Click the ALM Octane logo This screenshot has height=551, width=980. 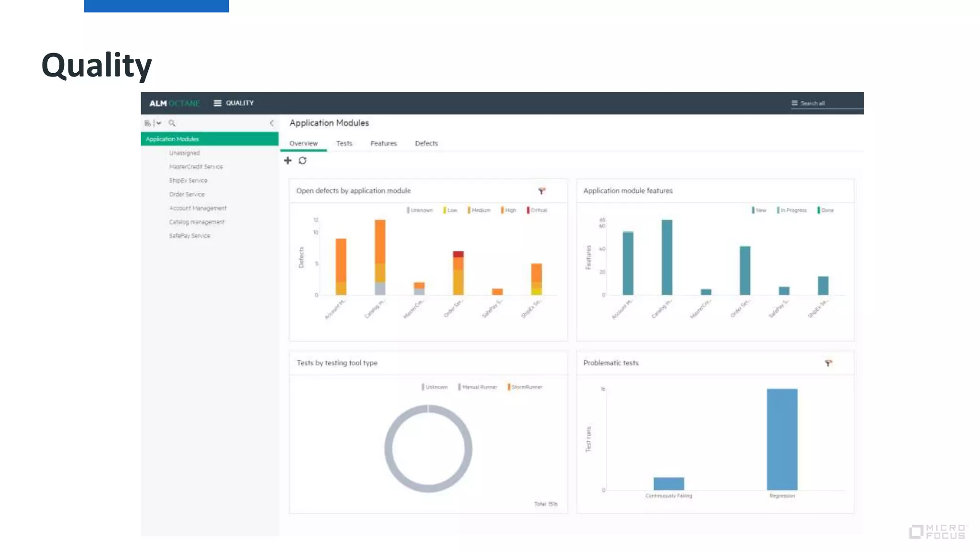coord(174,103)
